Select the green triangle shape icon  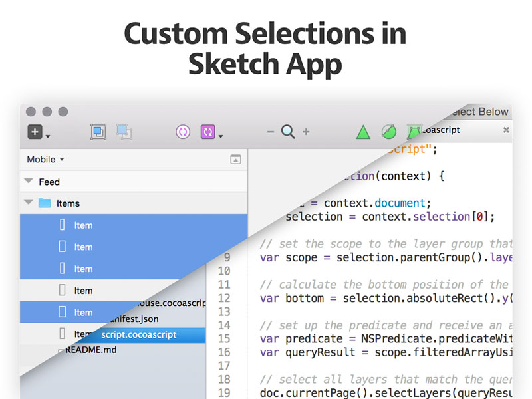(x=363, y=131)
